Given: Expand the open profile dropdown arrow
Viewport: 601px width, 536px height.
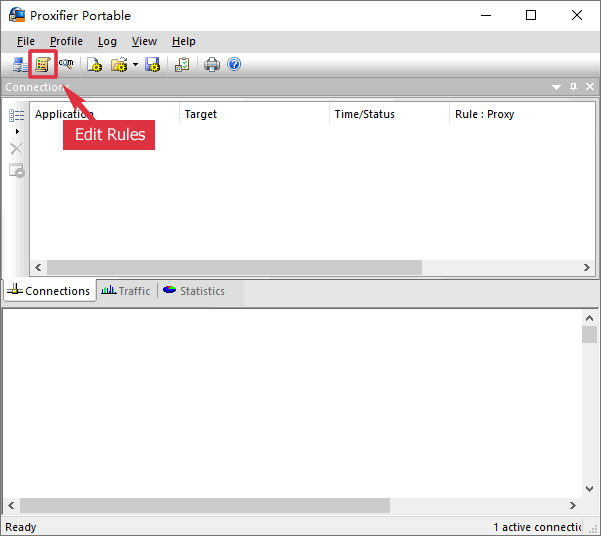Looking at the screenshot, I should point(135,64).
